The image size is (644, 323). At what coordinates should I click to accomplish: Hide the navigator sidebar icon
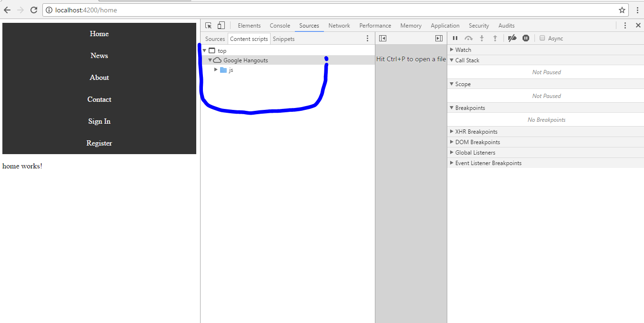(x=382, y=39)
